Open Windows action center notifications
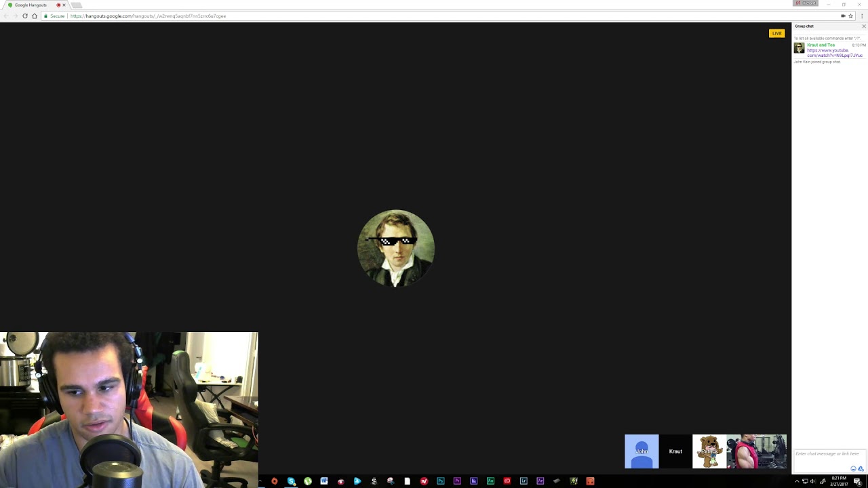 coord(857,481)
